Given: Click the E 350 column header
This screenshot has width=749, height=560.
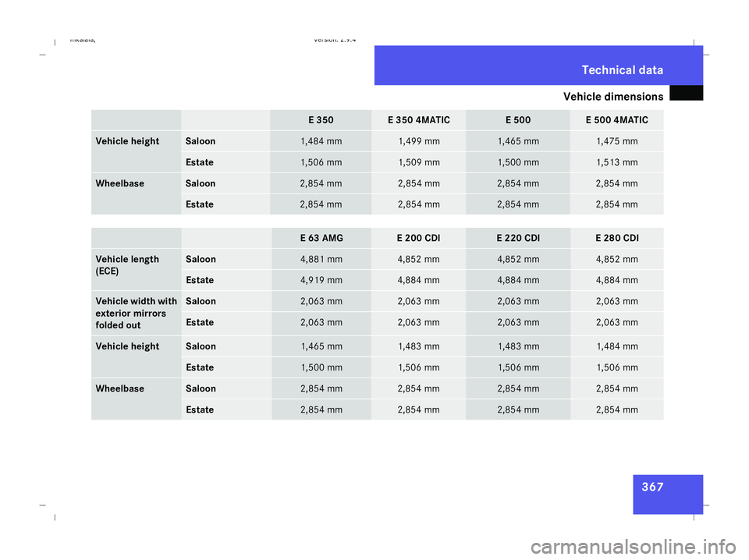Looking at the screenshot, I should 321,120.
